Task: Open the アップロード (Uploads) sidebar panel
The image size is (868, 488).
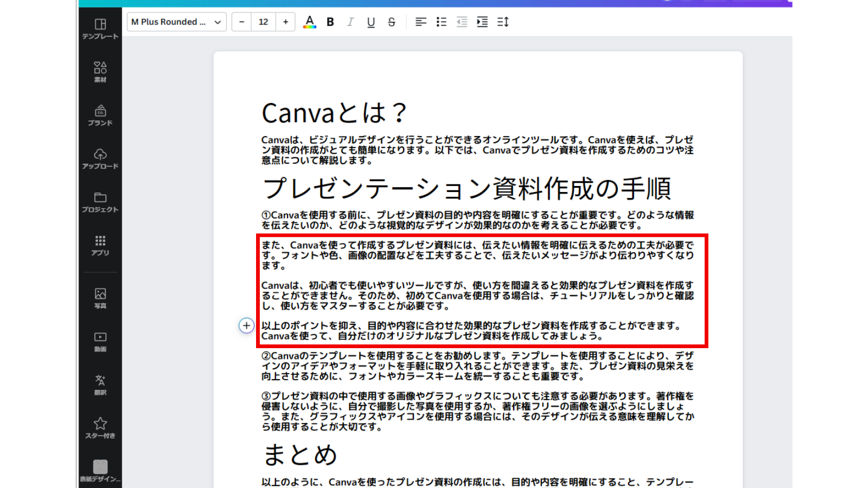Action: click(100, 159)
